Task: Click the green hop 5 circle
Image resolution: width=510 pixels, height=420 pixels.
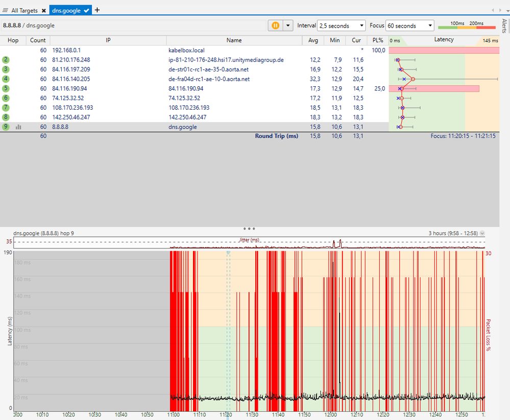Action: click(x=6, y=89)
